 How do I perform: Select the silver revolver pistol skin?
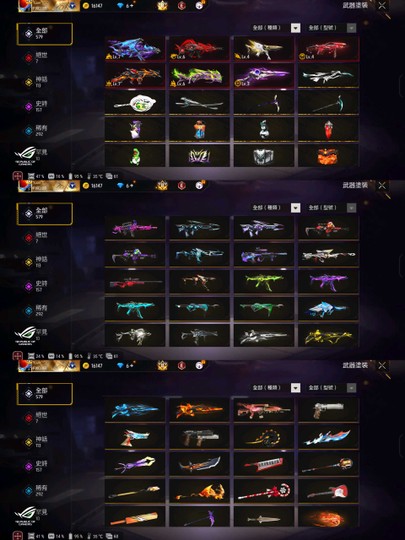click(x=328, y=410)
